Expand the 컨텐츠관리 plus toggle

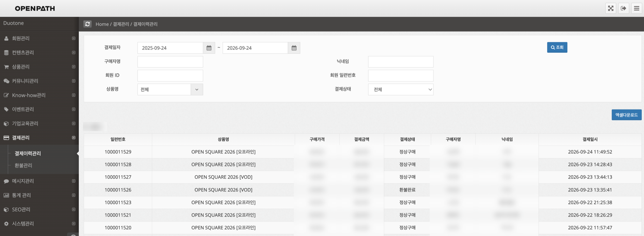[x=74, y=53]
